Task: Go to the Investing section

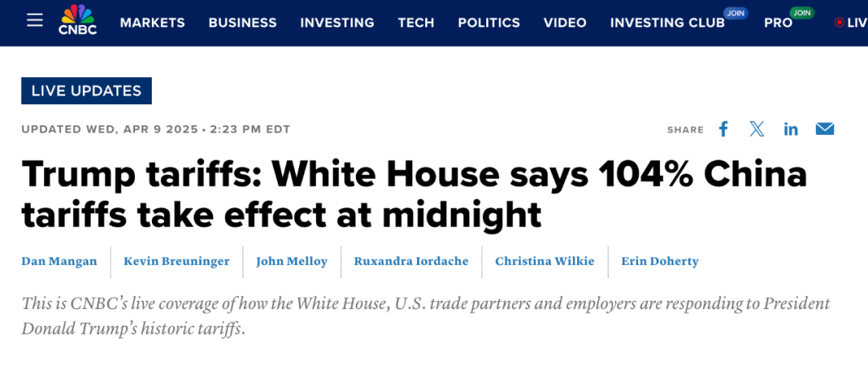Action: [x=337, y=22]
